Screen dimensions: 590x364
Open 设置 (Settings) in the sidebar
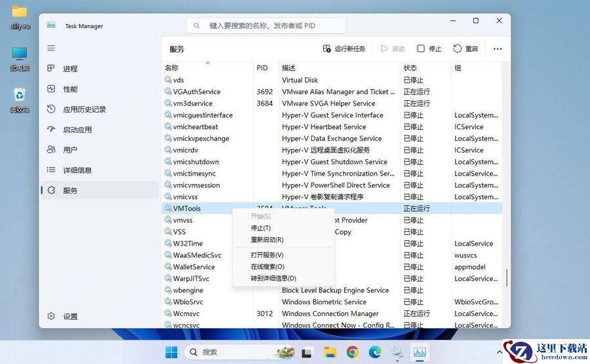(x=100, y=316)
